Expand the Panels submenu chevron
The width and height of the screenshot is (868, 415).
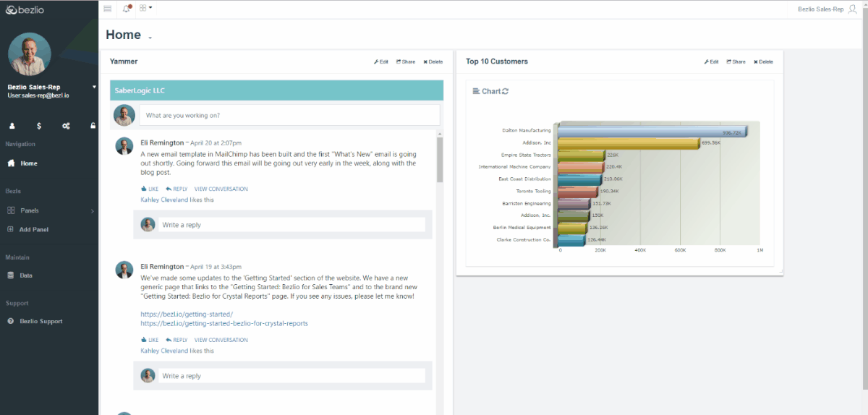[x=93, y=211]
